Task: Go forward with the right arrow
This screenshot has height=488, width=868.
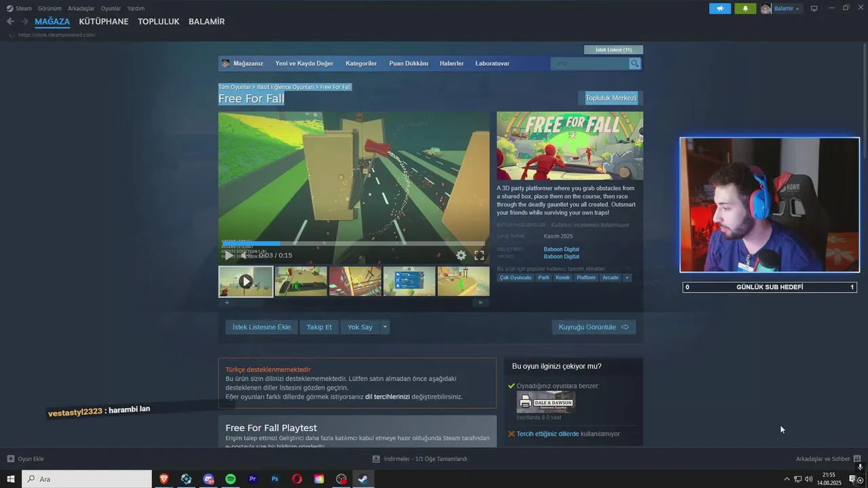Action: (x=24, y=21)
